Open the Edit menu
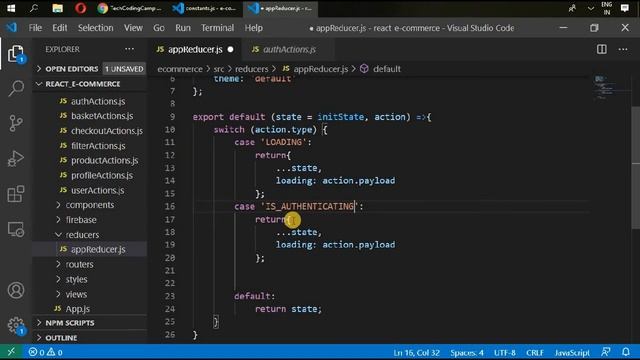This screenshot has height=360, width=640. coord(60,28)
